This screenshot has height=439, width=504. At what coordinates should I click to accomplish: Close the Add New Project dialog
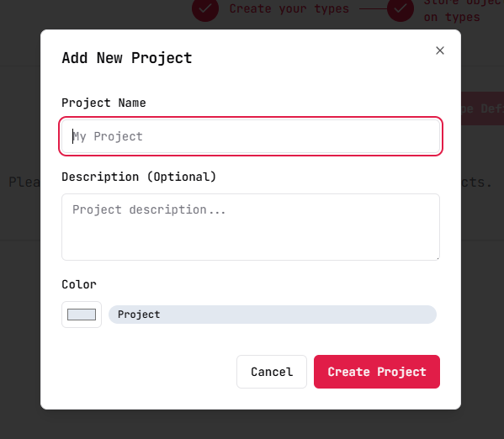[x=440, y=50]
